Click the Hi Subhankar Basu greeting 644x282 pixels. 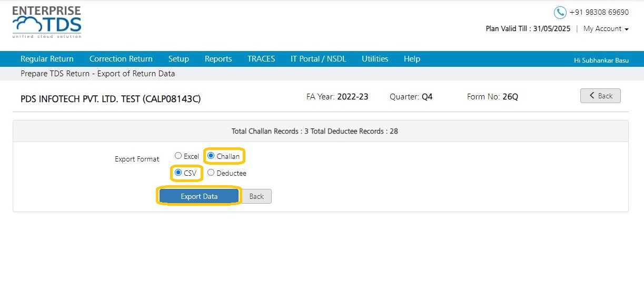click(x=601, y=61)
